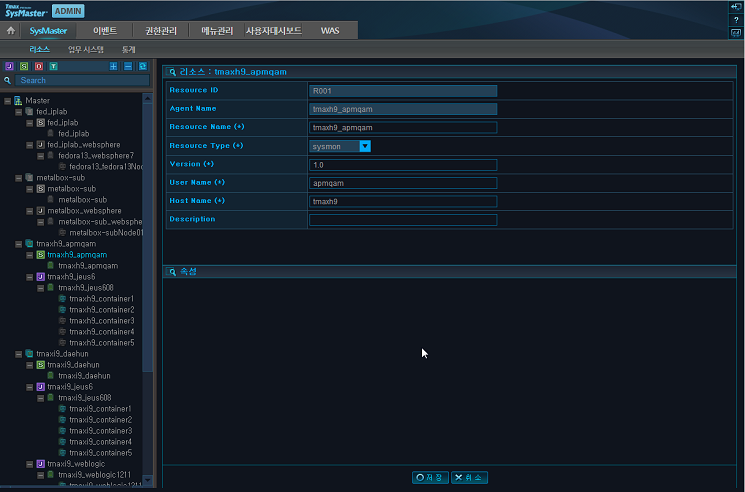745x492 pixels.
Task: Click the green S filter icon
Action: click(24, 66)
